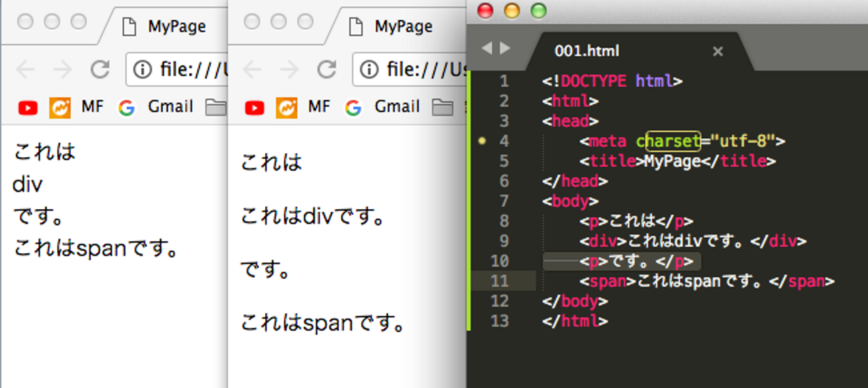Viewport: 868px width, 388px height.
Task: Open Gmail bookmark in the middle browser
Action: [386, 107]
